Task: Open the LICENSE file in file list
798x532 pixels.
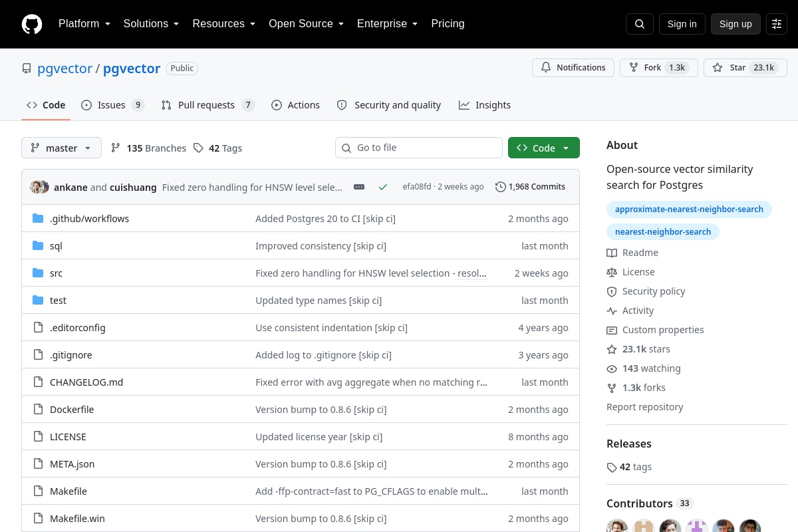Action: [x=68, y=437]
